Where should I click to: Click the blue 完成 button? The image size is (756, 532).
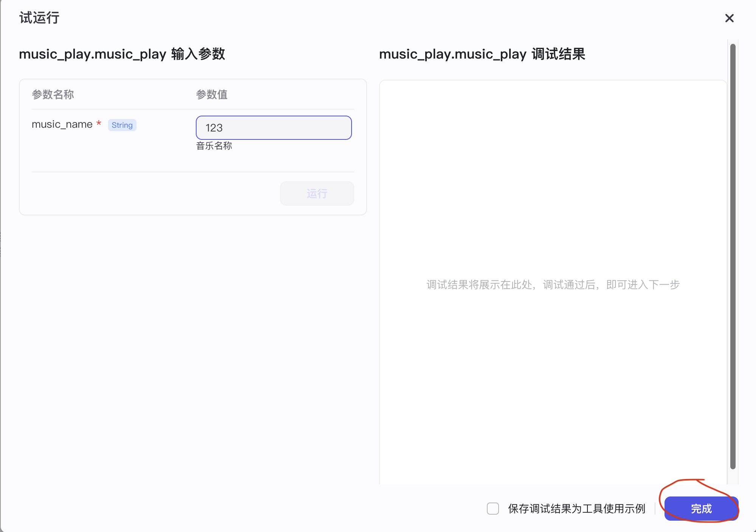pyautogui.click(x=701, y=509)
